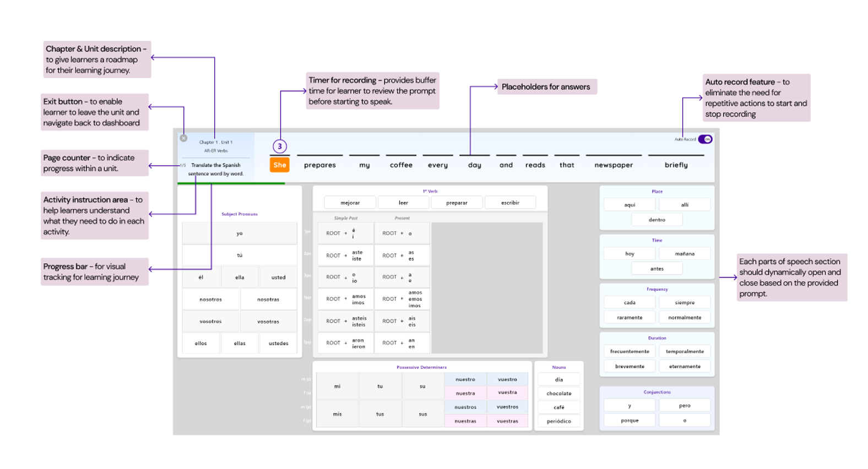The height and width of the screenshot is (469, 868).
Task: Pick subject pronoun 'ella'
Action: point(240,277)
